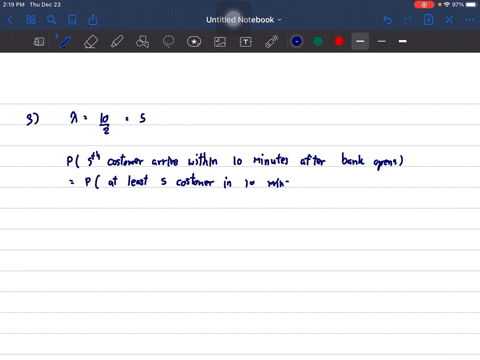The width and height of the screenshot is (480, 360).
Task: Select the Highlighter tool
Action: (117, 42)
